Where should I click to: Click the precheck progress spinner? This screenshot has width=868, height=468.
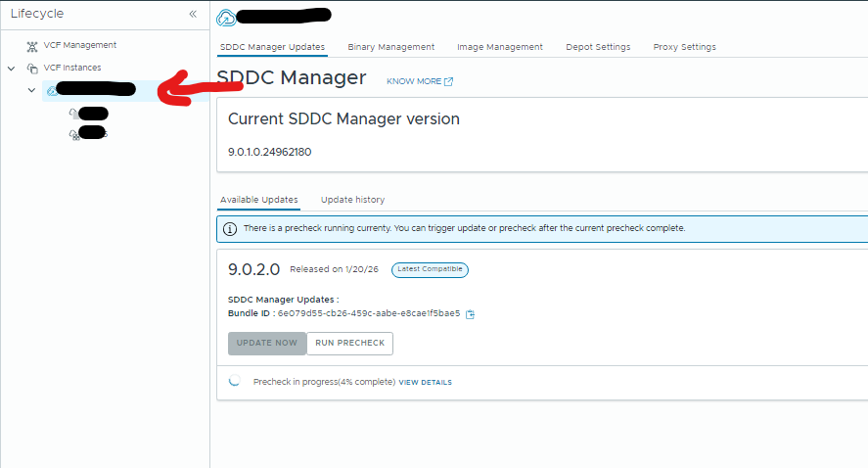tap(235, 381)
